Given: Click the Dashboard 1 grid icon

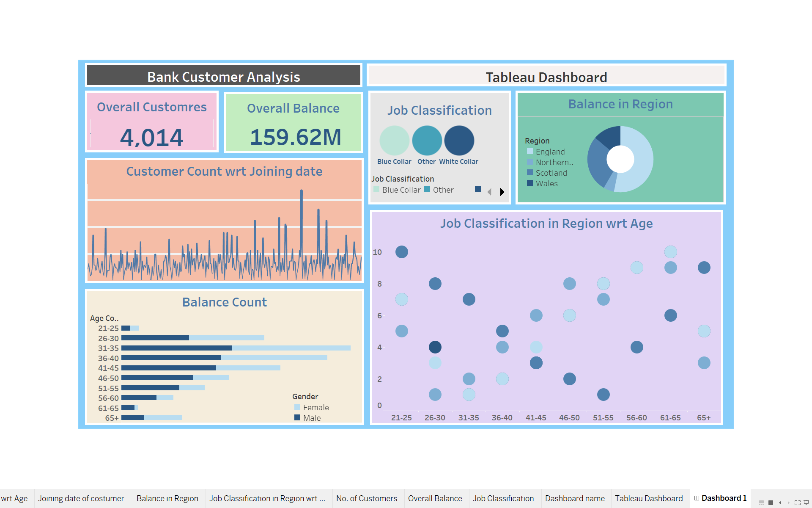Looking at the screenshot, I should (697, 498).
